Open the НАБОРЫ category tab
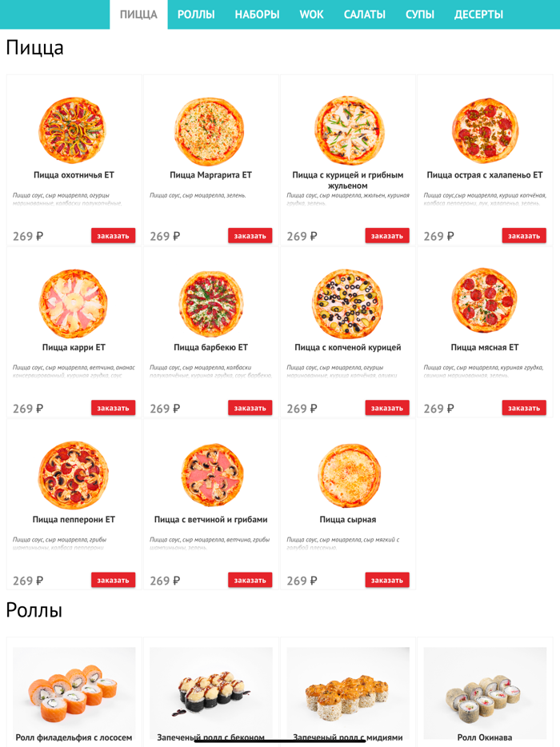This screenshot has width=560, height=747. tap(257, 14)
